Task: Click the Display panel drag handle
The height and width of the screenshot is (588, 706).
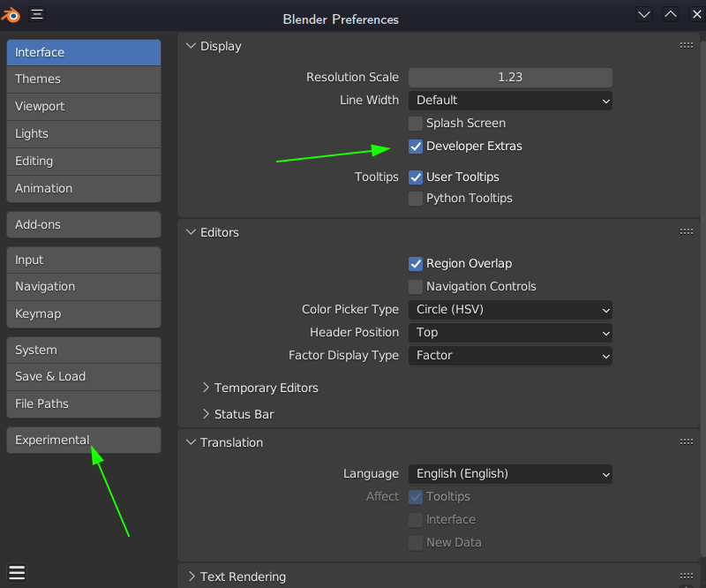Action: 687,46
